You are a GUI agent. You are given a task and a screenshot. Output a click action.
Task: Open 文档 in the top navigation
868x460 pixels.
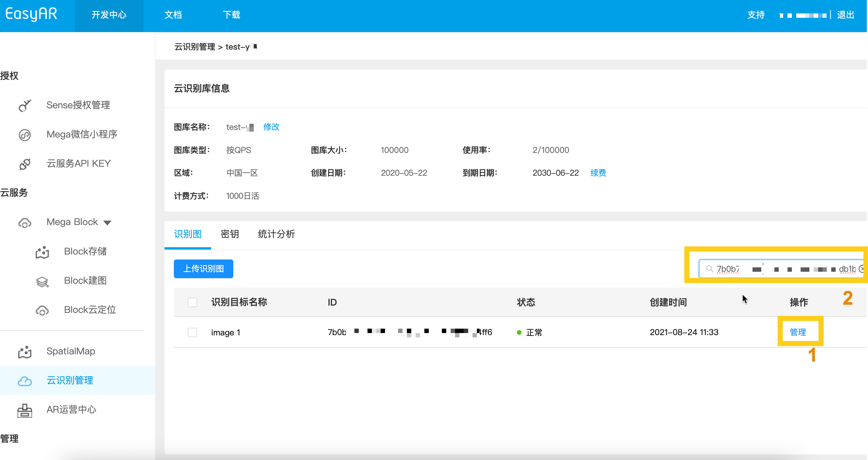pyautogui.click(x=173, y=15)
